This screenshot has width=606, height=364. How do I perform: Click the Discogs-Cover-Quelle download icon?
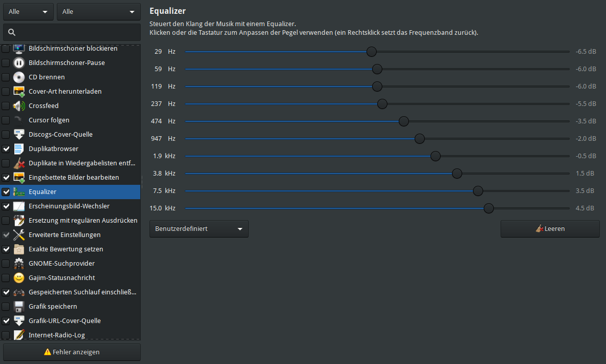[x=19, y=134]
